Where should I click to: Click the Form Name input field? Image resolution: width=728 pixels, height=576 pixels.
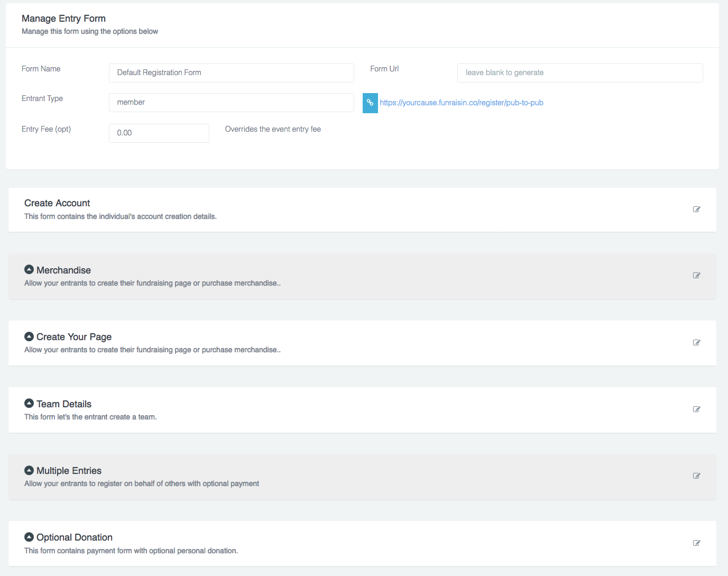click(x=231, y=73)
